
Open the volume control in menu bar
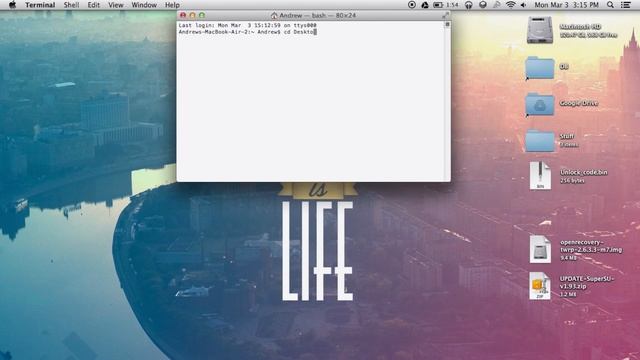(x=524, y=5)
